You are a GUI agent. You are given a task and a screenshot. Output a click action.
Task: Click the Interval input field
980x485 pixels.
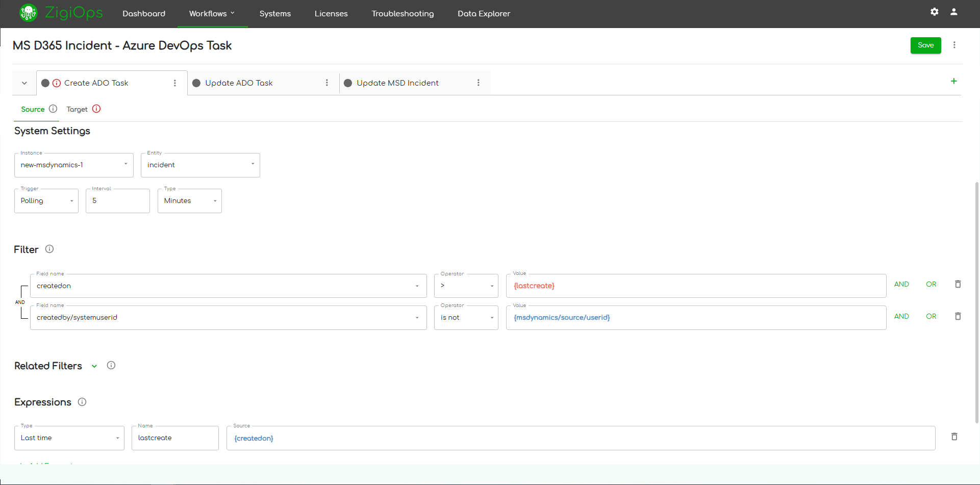[118, 201]
